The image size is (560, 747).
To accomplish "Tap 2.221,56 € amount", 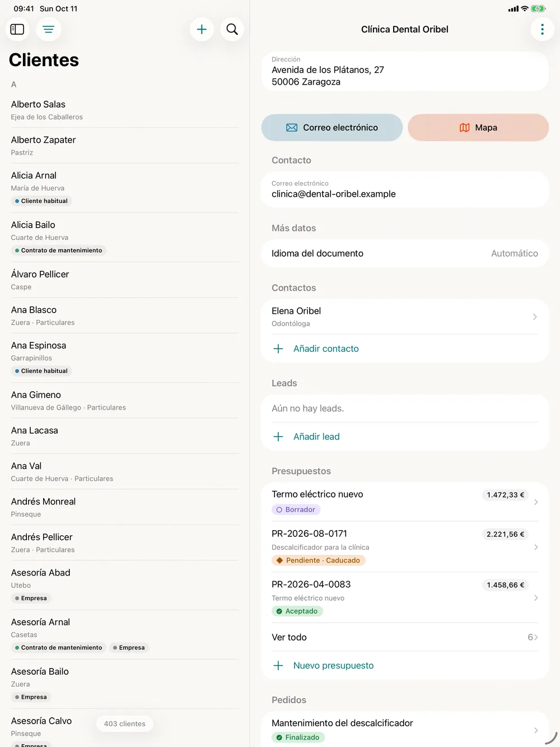I will point(505,534).
